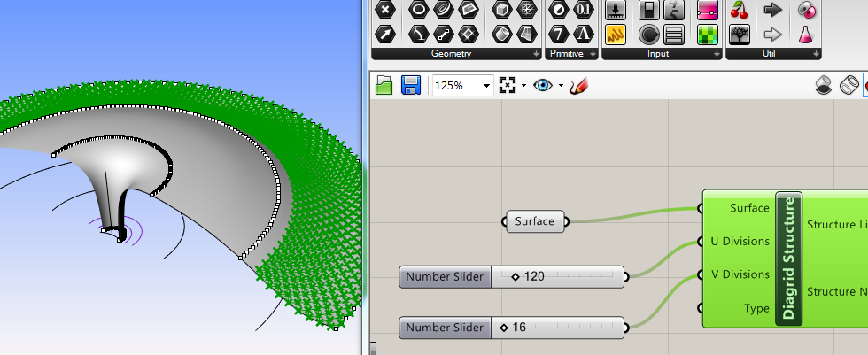This screenshot has height=355, width=868.
Task: Switch to shaded preview mode icon
Action: coord(824,85)
